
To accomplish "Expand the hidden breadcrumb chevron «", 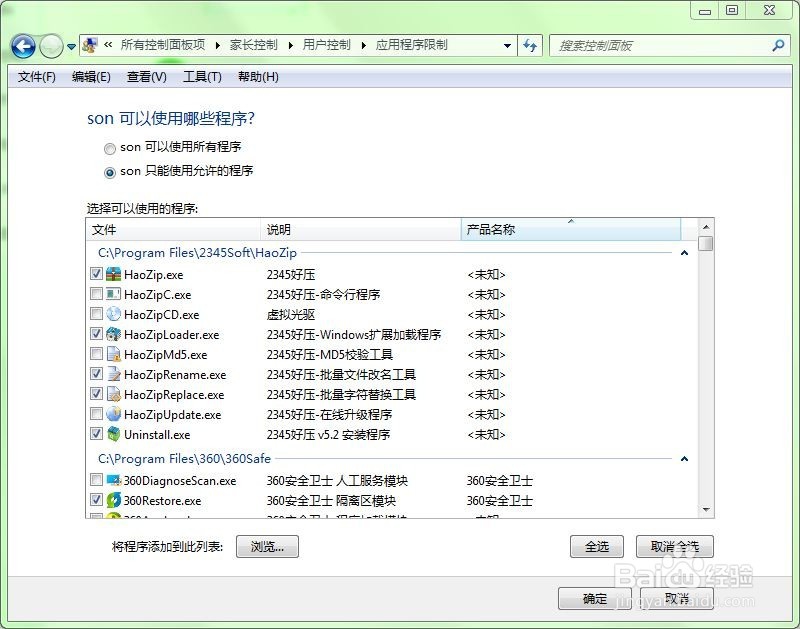I will (x=108, y=45).
